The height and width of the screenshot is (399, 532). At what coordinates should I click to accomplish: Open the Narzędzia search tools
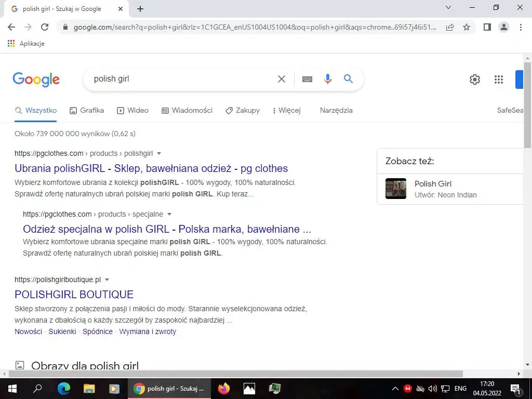336,111
